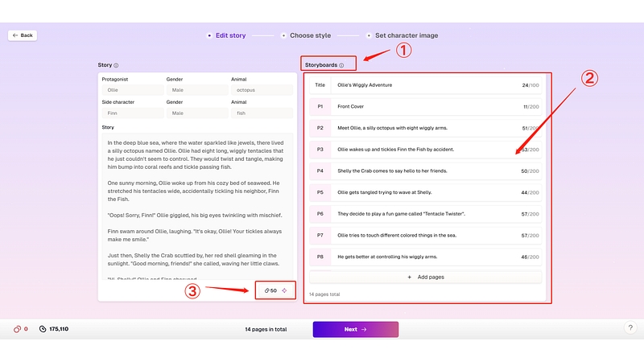Switch to Set character image step
Screen dimensions: 644x362
point(406,35)
